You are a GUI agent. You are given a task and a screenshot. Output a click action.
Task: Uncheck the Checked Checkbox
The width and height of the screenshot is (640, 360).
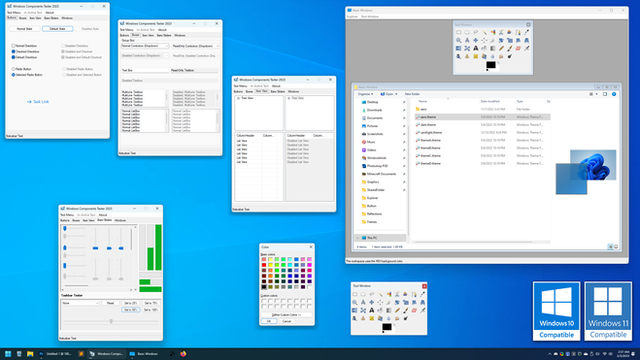pyautogui.click(x=13, y=51)
